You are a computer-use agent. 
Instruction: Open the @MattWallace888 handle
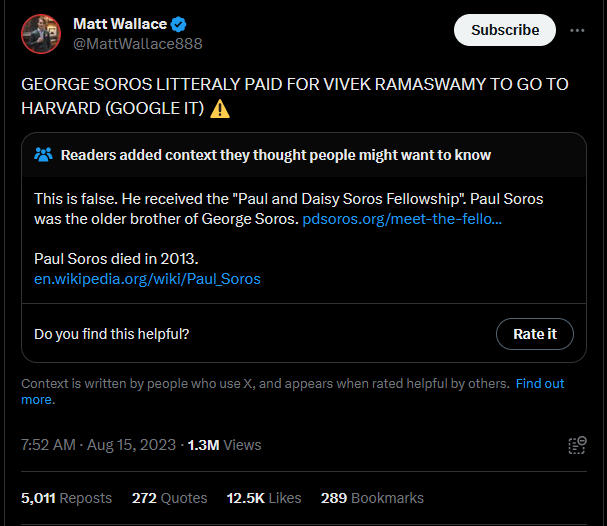(x=138, y=44)
